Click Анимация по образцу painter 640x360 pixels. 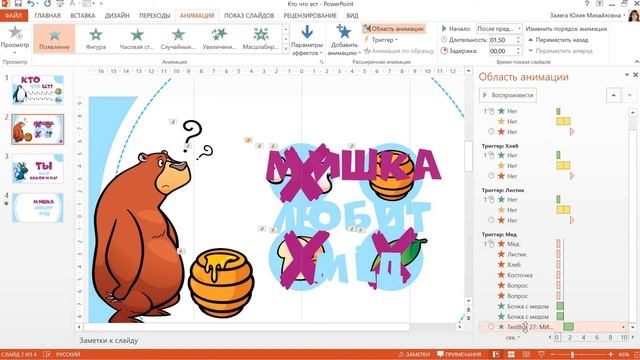click(399, 51)
